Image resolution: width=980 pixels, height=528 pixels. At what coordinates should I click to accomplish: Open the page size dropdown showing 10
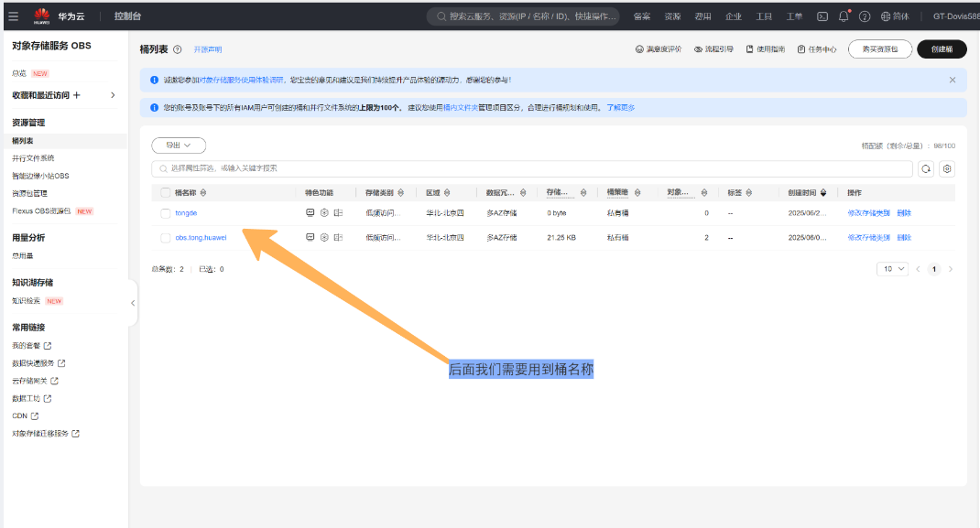891,269
